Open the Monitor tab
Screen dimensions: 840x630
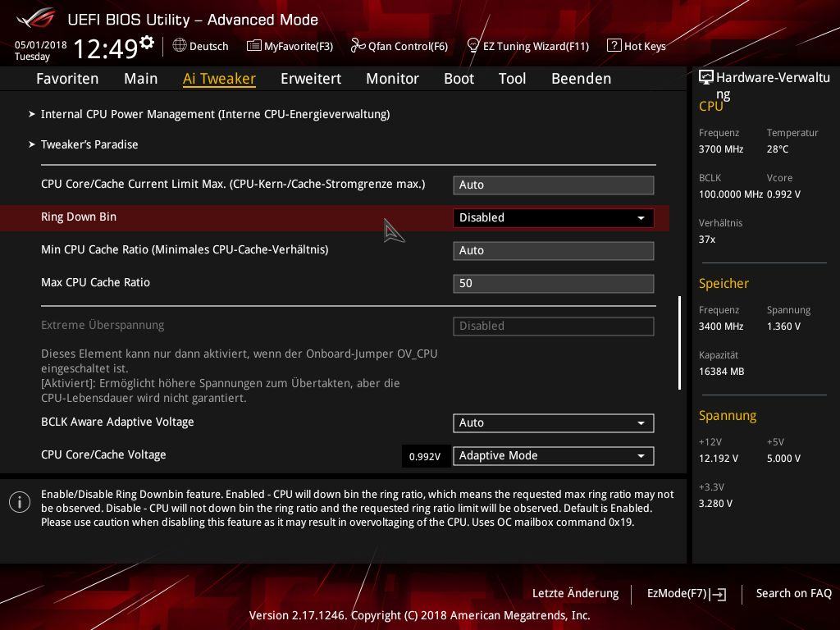click(393, 79)
